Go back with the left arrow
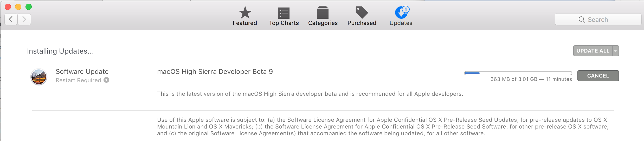Screen dimensions: 644x141 [x=11, y=19]
